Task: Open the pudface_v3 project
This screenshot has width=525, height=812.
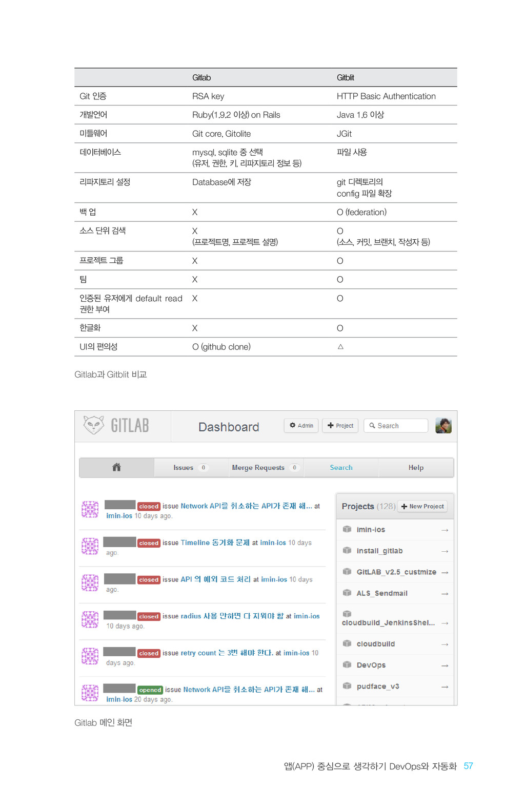Action: click(x=378, y=686)
